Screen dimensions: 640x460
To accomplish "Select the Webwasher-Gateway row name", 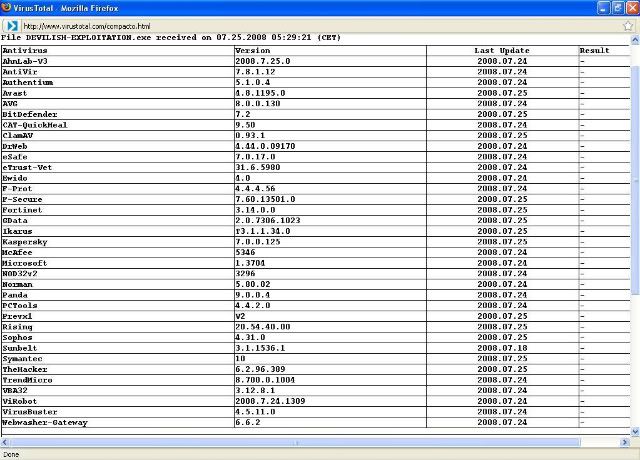I will (45, 422).
